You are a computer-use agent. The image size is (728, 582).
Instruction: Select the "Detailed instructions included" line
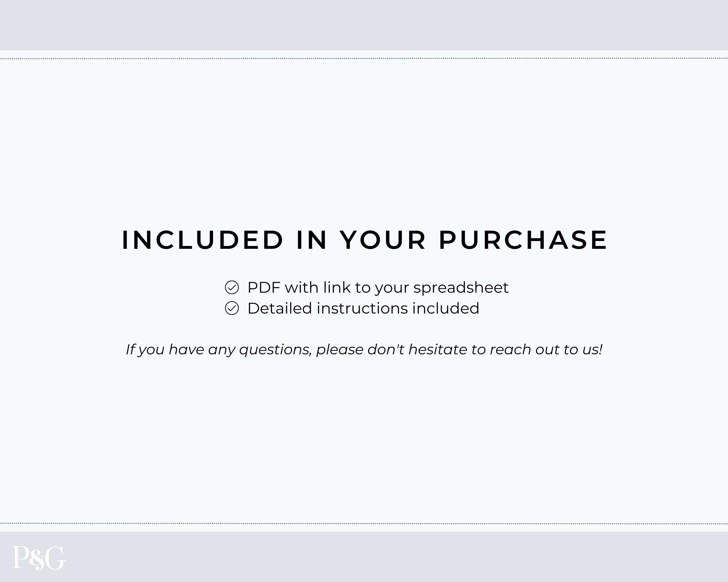pos(363,308)
